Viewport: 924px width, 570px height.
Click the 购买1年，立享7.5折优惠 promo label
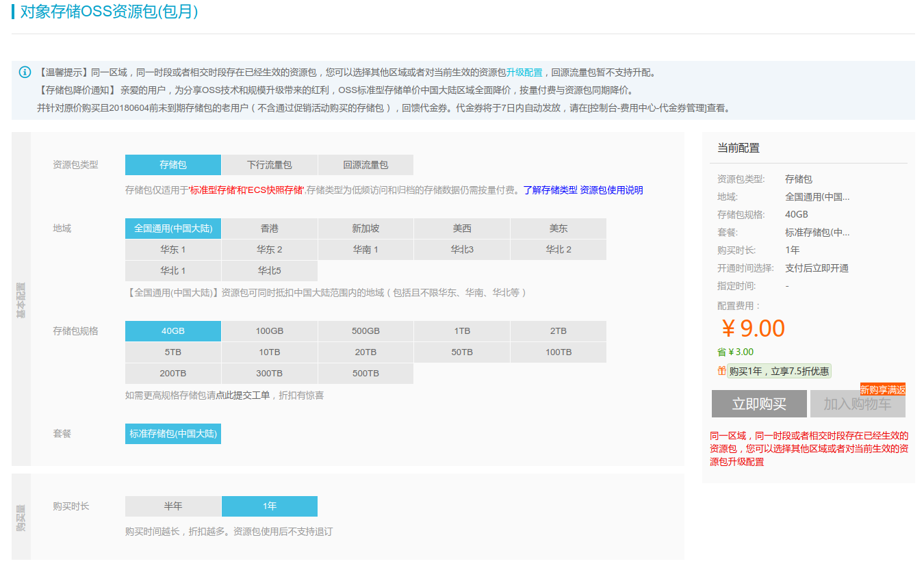[x=779, y=372]
